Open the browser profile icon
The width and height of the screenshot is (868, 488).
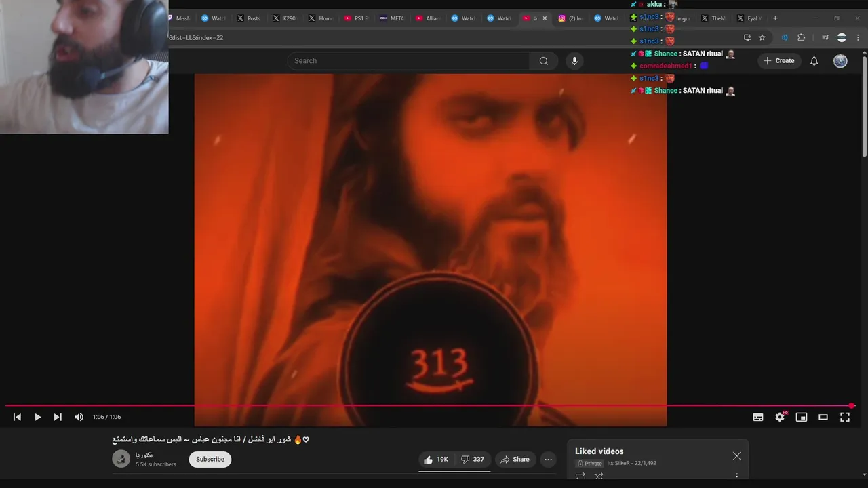(842, 37)
